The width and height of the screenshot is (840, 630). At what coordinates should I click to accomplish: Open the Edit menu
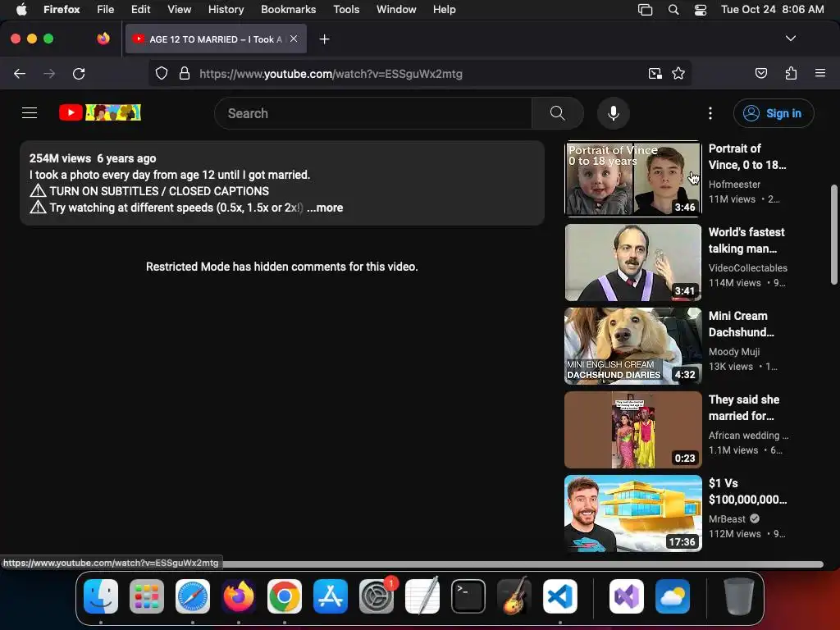click(x=140, y=9)
